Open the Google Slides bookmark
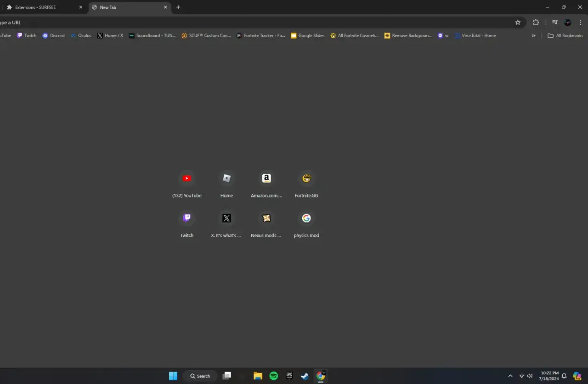 click(x=307, y=35)
